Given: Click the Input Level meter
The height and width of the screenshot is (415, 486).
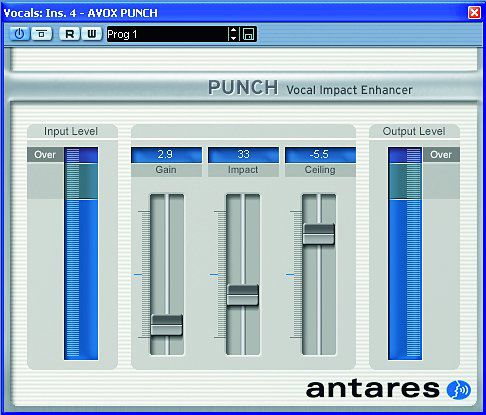Looking at the screenshot, I should pos(81,254).
